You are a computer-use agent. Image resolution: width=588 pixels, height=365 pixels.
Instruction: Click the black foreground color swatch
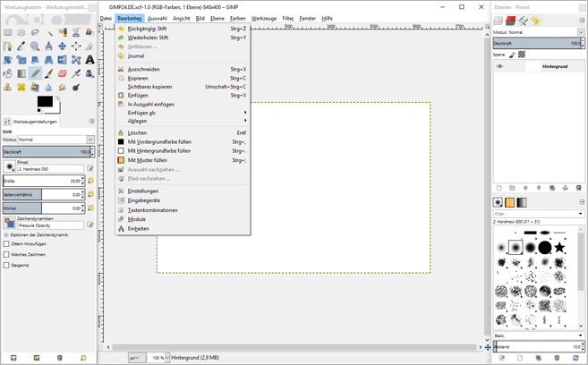(x=45, y=102)
